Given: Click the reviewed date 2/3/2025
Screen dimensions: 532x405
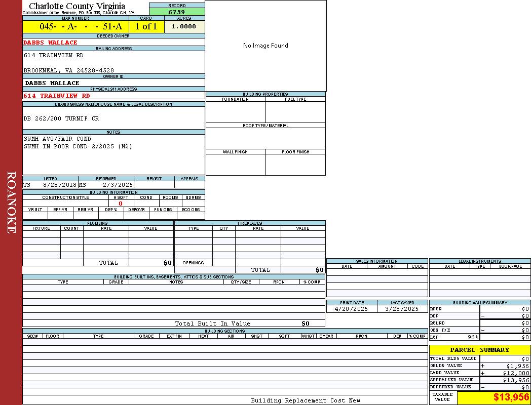Looking at the screenshot, I should coord(118,185).
